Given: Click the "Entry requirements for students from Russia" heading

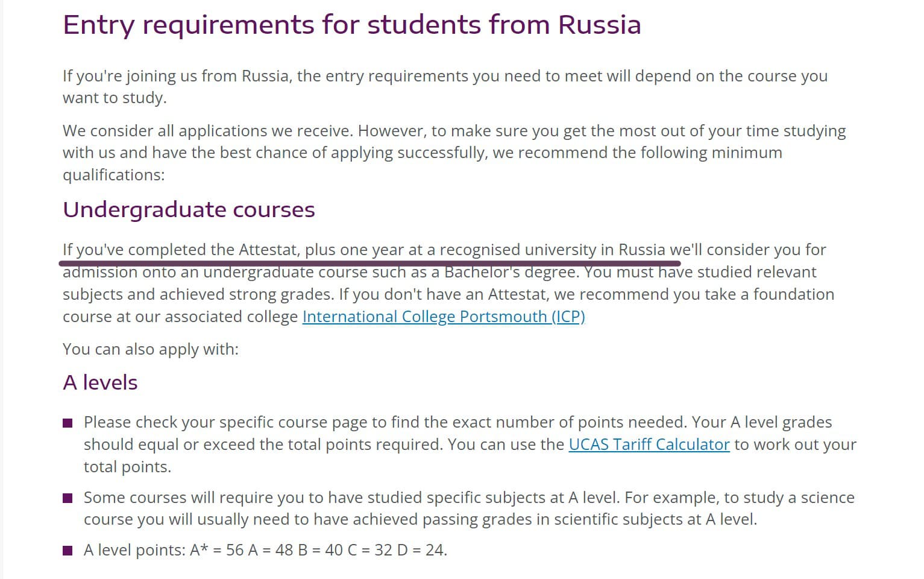Looking at the screenshot, I should 351,25.
